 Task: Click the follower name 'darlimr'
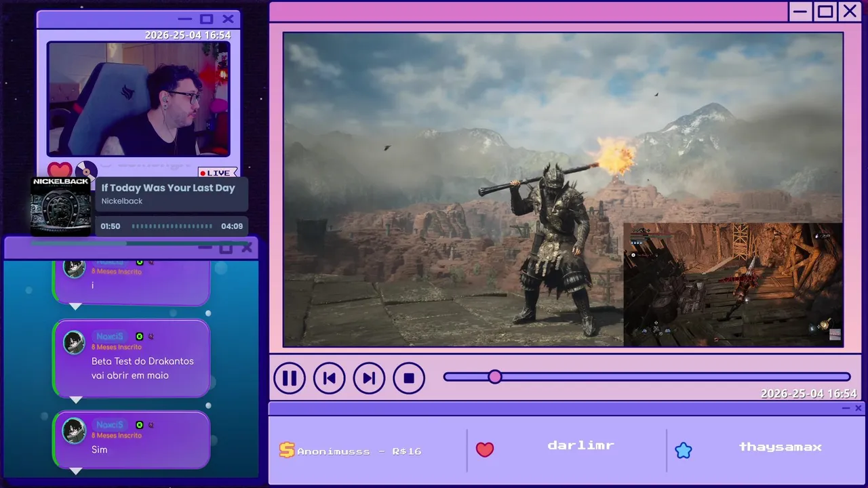click(581, 445)
